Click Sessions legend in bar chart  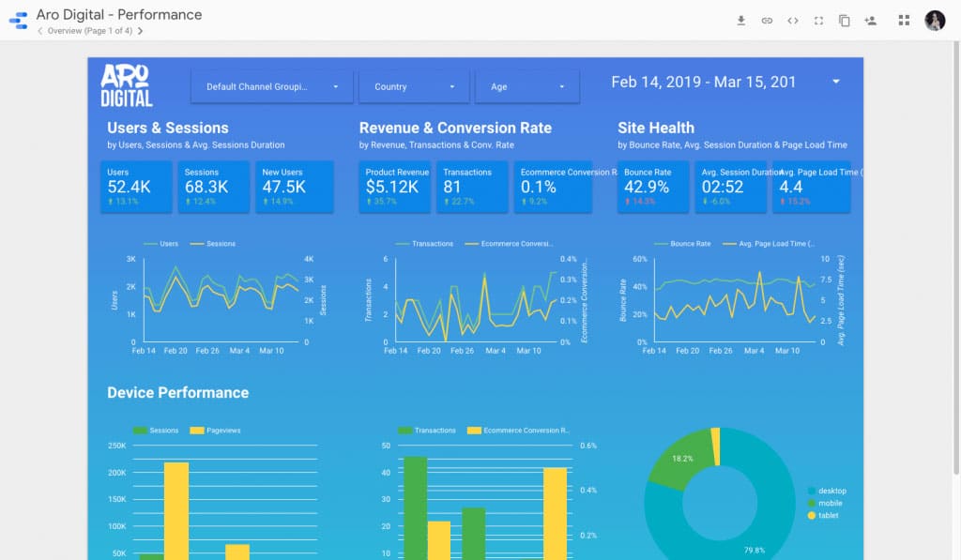point(156,431)
